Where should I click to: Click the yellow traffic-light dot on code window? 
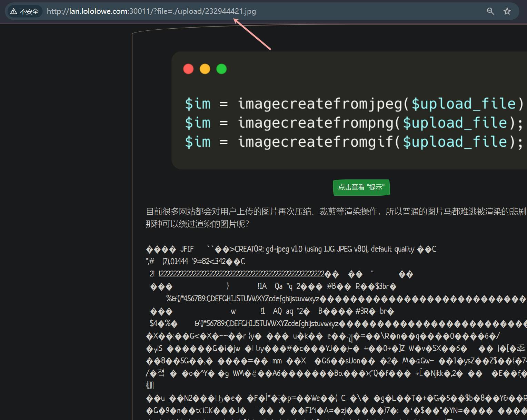click(205, 69)
